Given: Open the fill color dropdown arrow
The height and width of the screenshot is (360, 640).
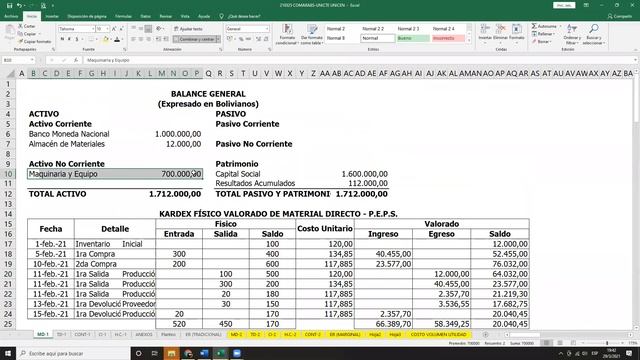Looking at the screenshot, I should pyautogui.click(x=111, y=39).
